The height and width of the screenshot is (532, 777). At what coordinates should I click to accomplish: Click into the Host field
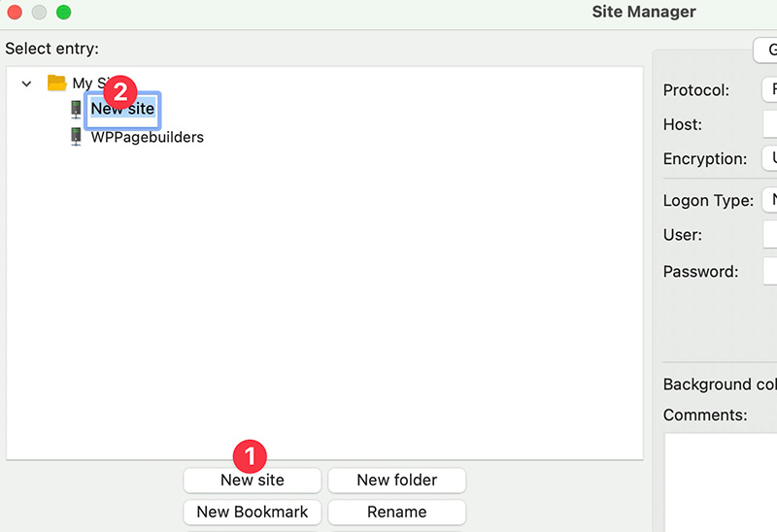pos(769,124)
